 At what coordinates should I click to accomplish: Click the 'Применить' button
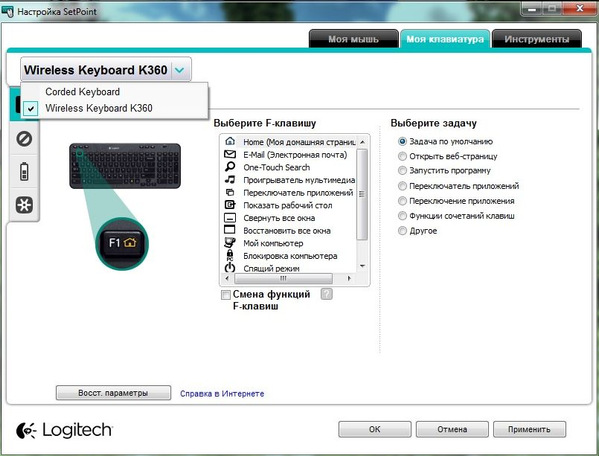[x=529, y=429]
